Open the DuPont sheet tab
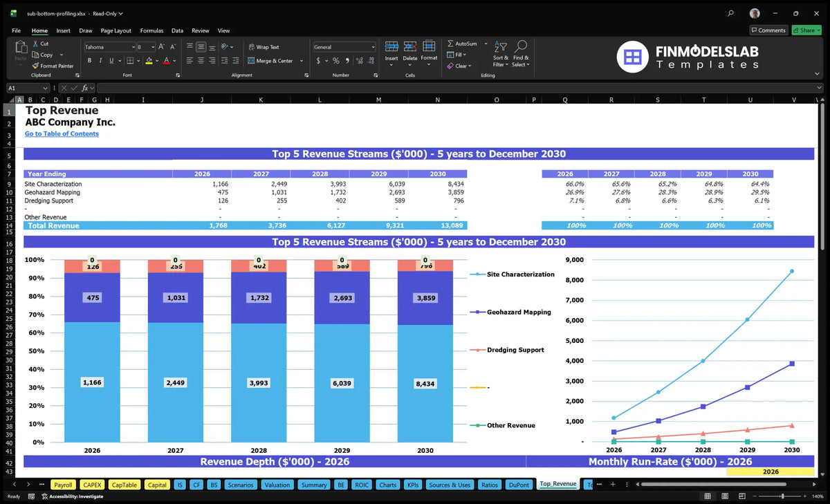Viewport: 830px width, 504px height. [x=519, y=485]
